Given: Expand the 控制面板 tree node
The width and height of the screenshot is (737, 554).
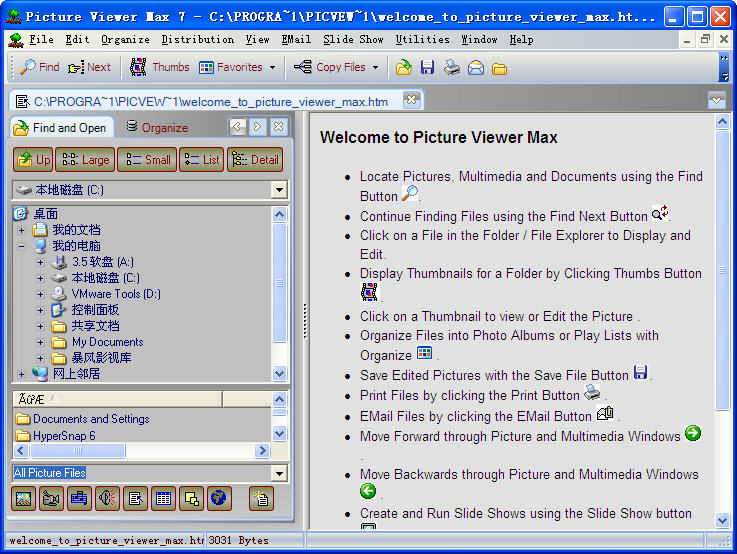Looking at the screenshot, I should tap(40, 310).
